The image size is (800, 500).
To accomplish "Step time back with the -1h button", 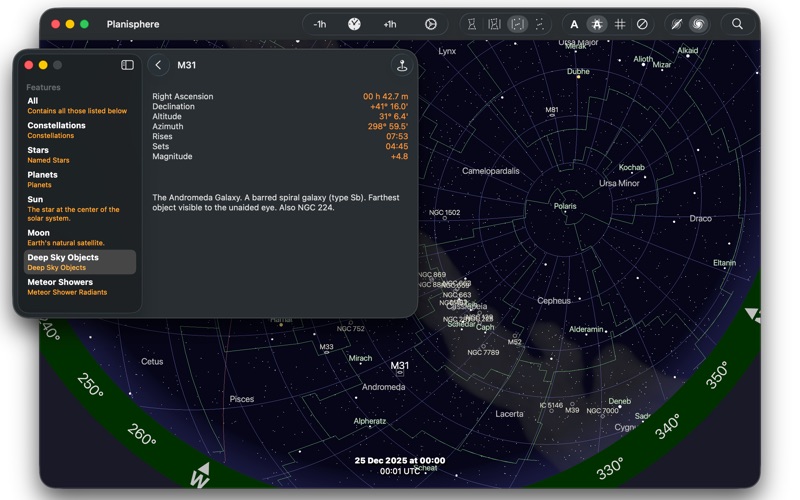I will (320, 24).
